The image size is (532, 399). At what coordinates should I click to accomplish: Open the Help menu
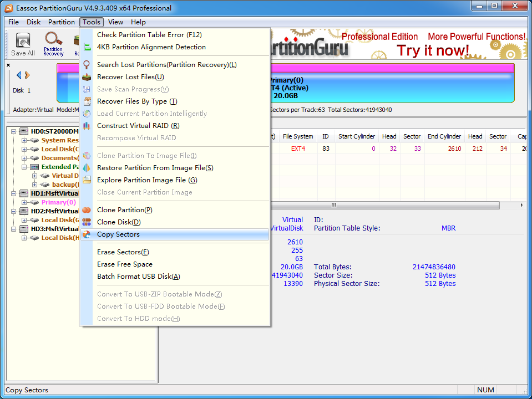click(139, 22)
